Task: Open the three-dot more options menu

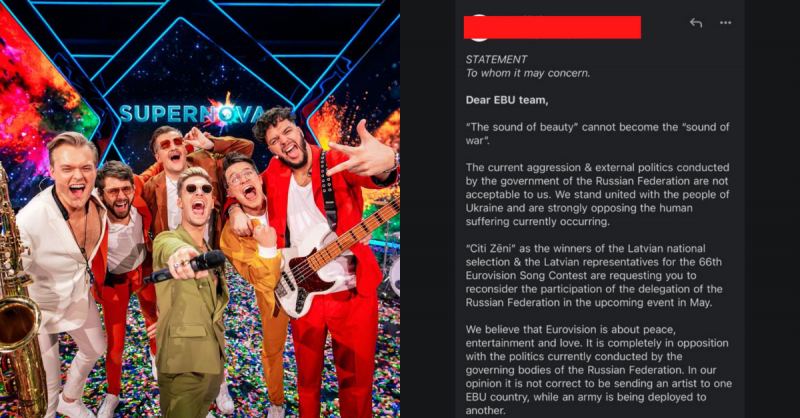Action: click(x=725, y=22)
